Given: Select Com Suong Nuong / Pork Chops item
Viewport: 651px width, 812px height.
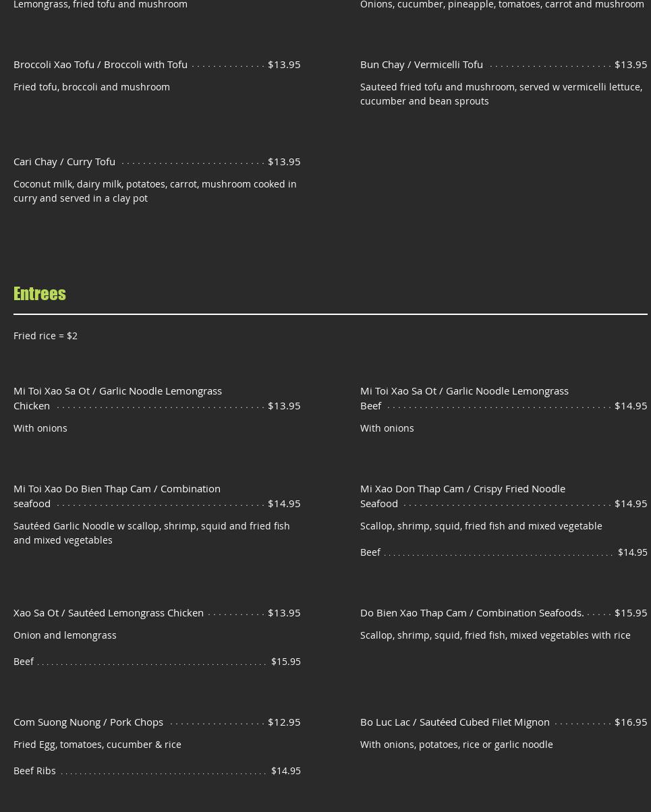Looking at the screenshot, I should (88, 722).
